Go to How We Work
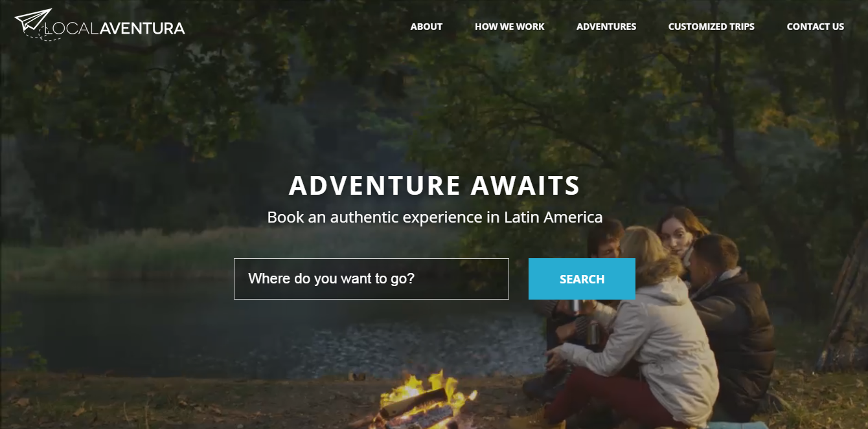Viewport: 868px width, 429px height. click(509, 27)
